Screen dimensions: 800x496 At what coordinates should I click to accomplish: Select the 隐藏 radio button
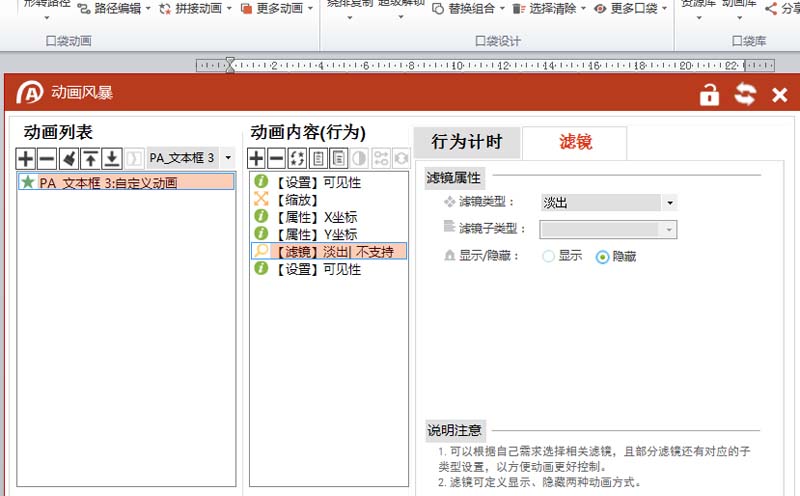(x=602, y=257)
